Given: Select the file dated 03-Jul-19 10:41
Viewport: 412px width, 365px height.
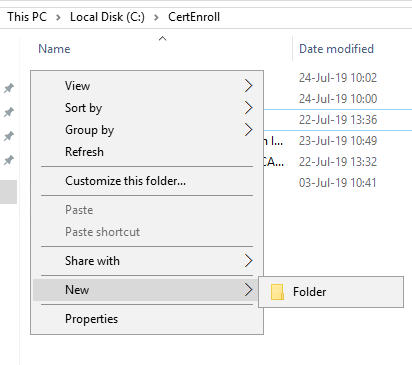Looking at the screenshot, I should pyautogui.click(x=337, y=183).
